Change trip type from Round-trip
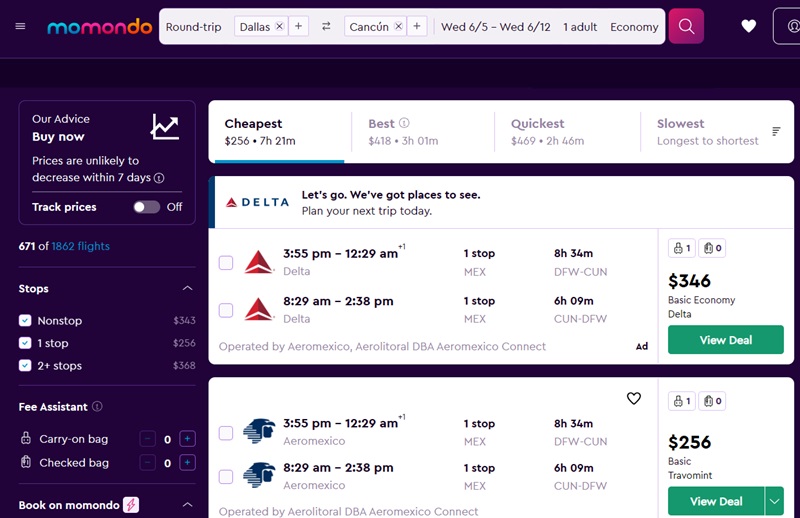Image resolution: width=800 pixels, height=518 pixels. tap(193, 27)
